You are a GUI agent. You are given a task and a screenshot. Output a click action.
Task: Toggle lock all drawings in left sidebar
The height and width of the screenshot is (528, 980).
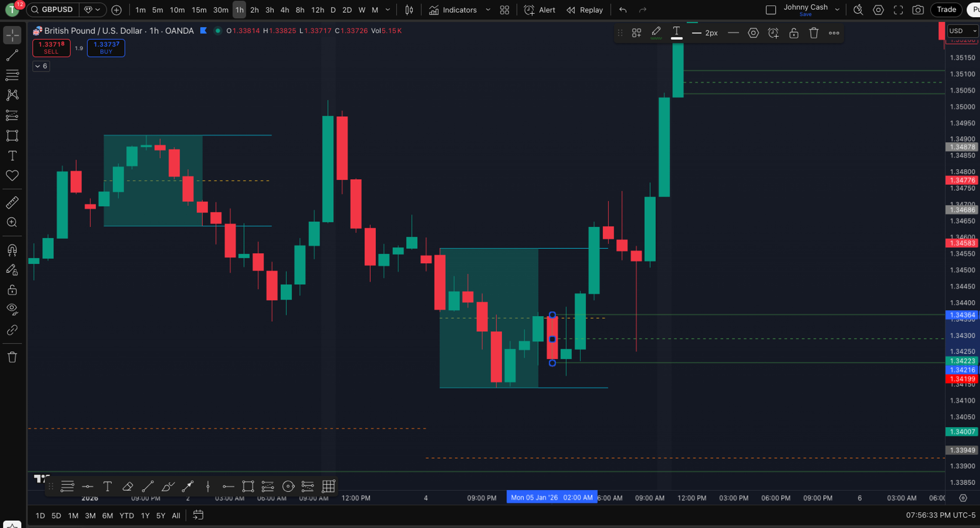(12, 290)
